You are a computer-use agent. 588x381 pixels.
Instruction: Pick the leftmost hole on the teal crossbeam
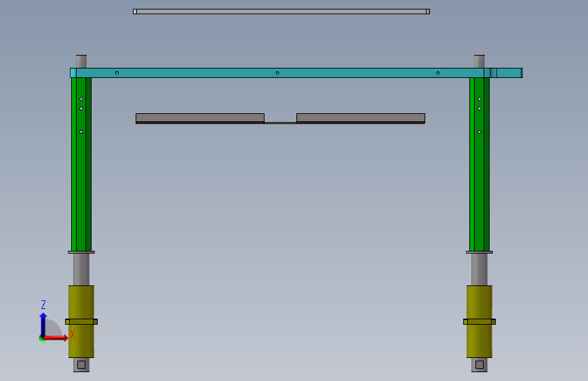point(117,73)
